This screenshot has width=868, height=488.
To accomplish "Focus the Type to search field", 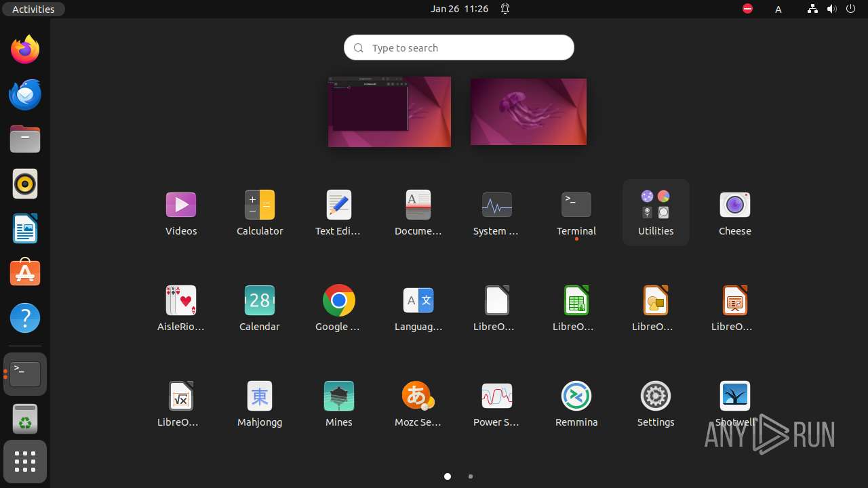I will pyautogui.click(x=459, y=47).
